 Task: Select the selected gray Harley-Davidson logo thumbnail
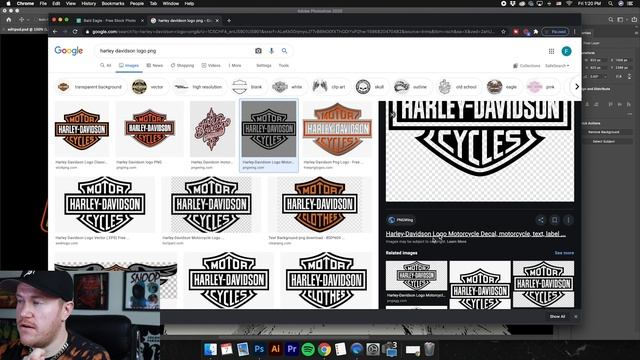[x=269, y=129]
